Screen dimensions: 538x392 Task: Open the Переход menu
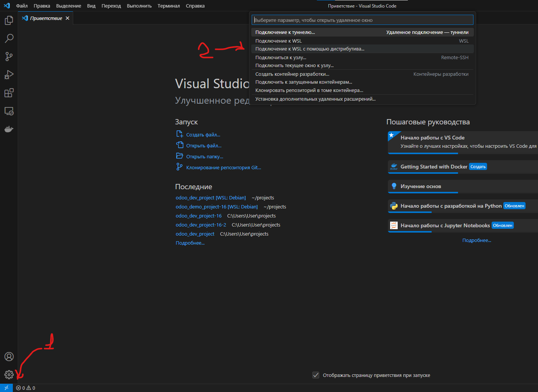click(x=111, y=6)
